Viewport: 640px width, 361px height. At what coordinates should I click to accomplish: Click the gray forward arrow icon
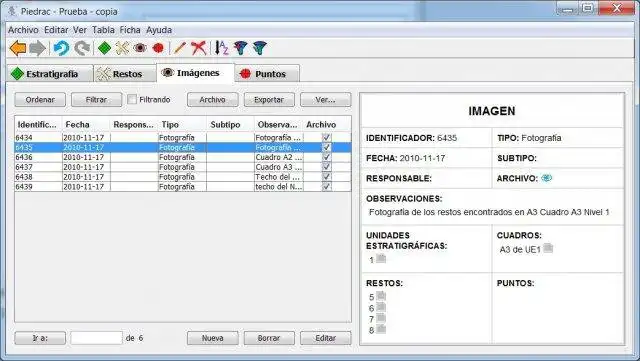[x=38, y=48]
